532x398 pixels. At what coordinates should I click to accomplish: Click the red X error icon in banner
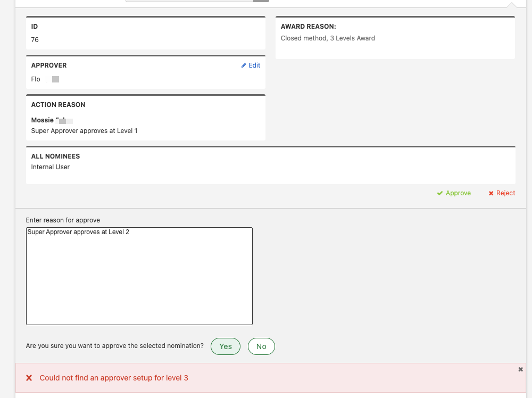[x=29, y=378]
